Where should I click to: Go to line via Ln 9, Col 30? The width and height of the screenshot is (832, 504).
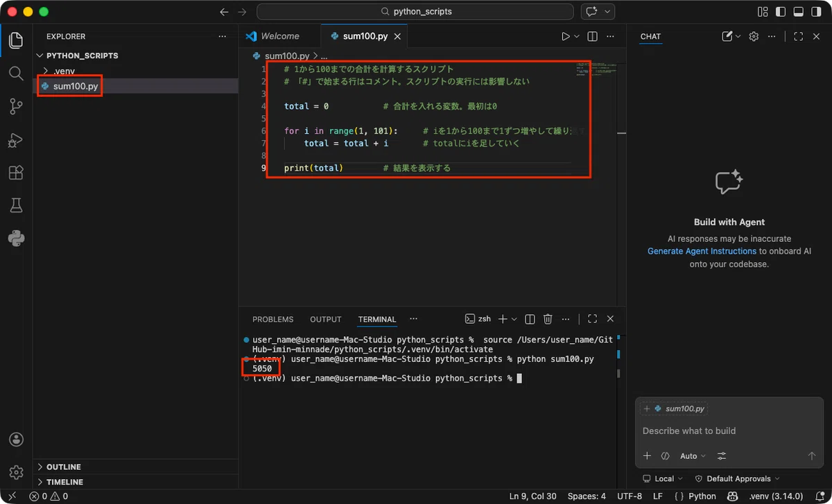[533, 496]
